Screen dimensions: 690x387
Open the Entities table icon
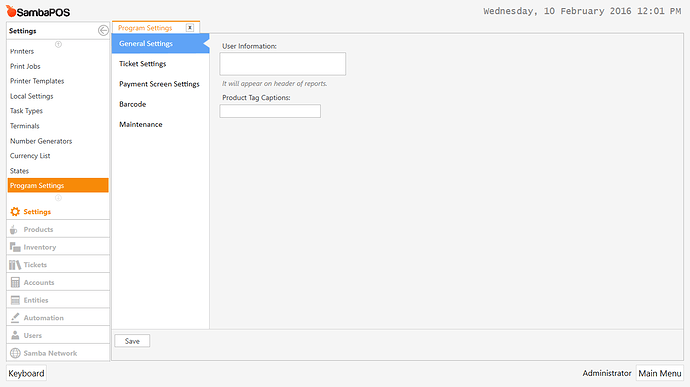(x=15, y=300)
